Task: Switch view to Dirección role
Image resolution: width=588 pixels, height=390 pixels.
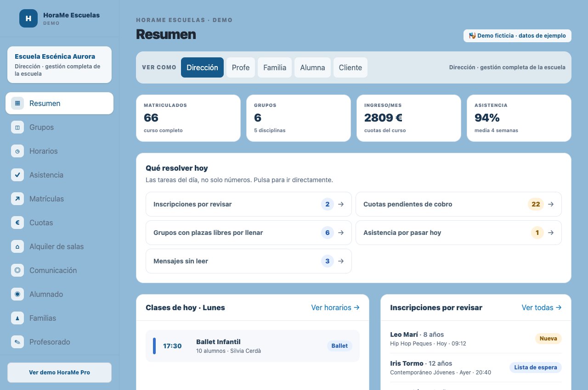Action: tap(202, 67)
